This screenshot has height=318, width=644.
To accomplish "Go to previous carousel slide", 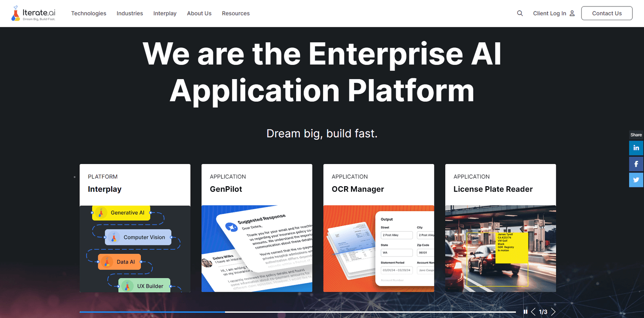I will (533, 312).
